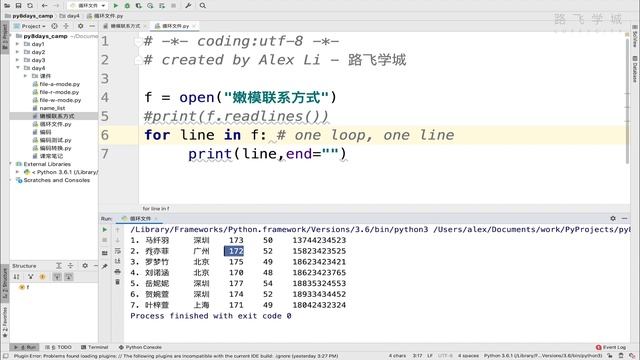Toggle soft-wrap in Run console

118,251
